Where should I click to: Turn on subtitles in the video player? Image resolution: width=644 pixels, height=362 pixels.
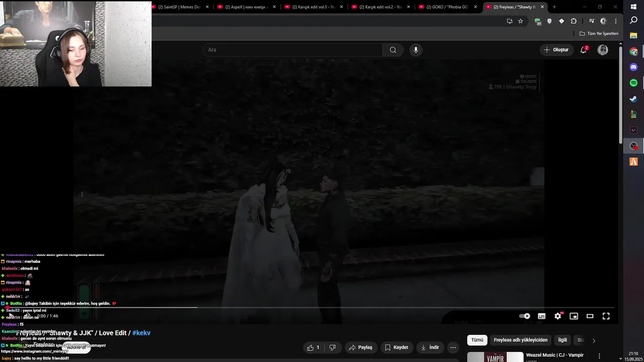[x=541, y=316]
